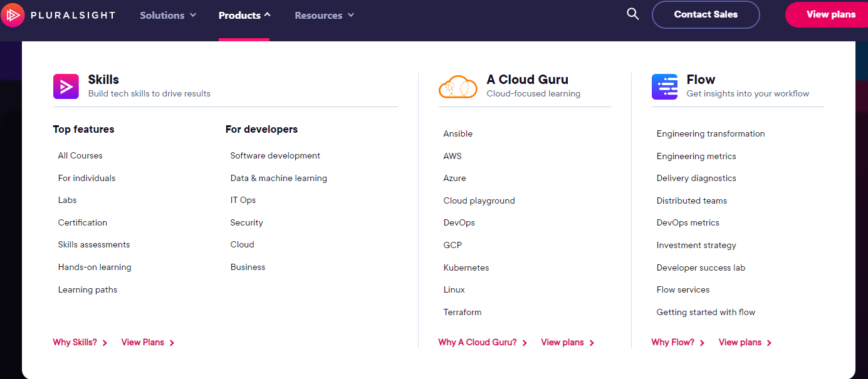
Task: Collapse the Products dropdown menu
Action: pos(244,15)
